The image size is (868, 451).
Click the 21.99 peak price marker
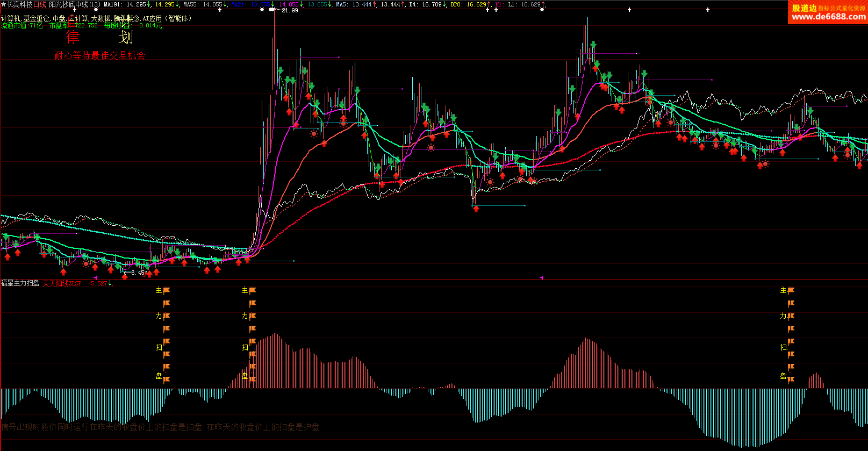pyautogui.click(x=289, y=10)
